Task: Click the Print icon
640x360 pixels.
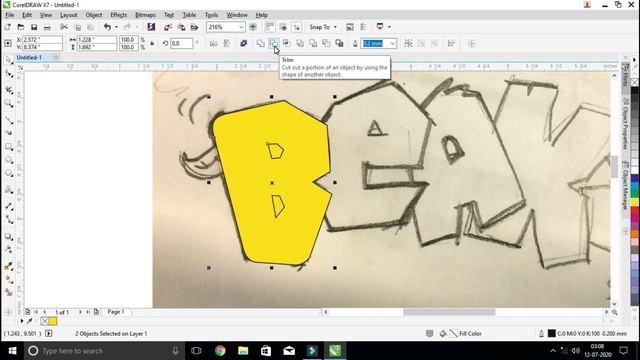Action: coord(47,27)
